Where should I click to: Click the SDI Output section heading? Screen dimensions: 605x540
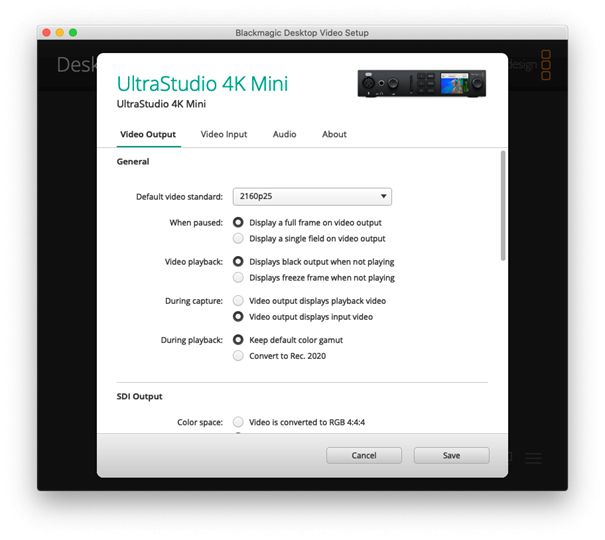click(x=140, y=397)
